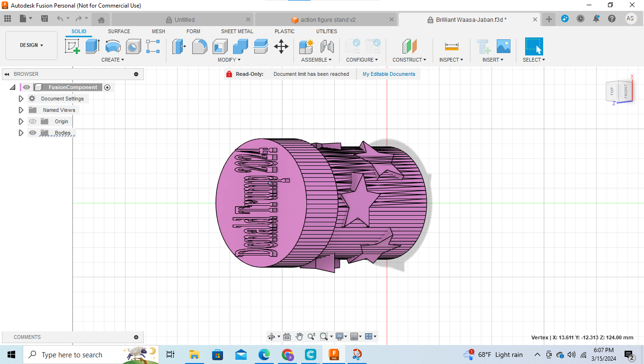Viewport: 644px width, 364px height.
Task: Select the Fillet tool
Action: coord(199,46)
